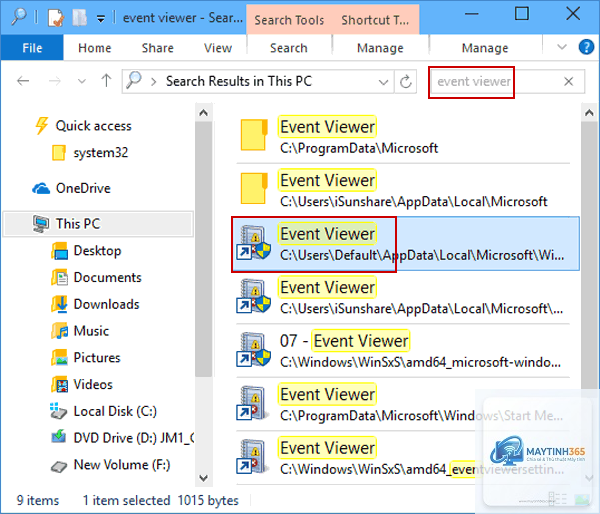This screenshot has width=600, height=514.
Task: Open Pictures folder under This PC
Action: tap(96, 358)
